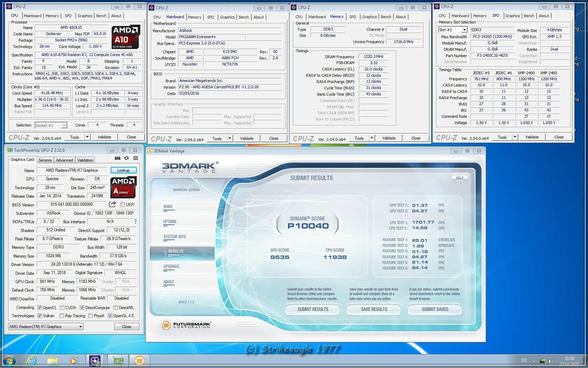Open the Slot #2 memory slot dropdown
Viewport: 588px width, 368px height.
pos(453,30)
